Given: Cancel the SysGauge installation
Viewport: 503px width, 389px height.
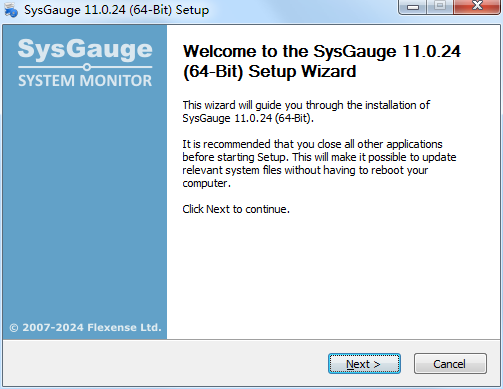Looking at the screenshot, I should click(450, 364).
